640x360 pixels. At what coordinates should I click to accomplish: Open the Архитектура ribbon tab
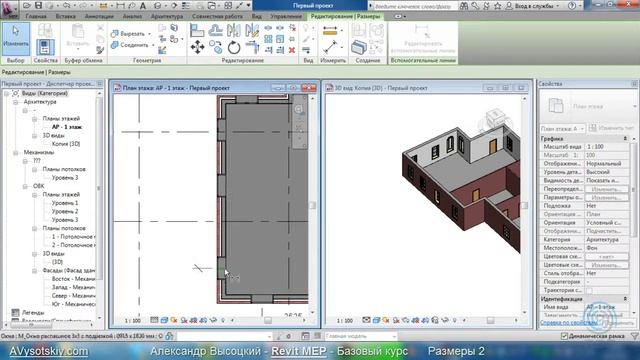coord(167,16)
